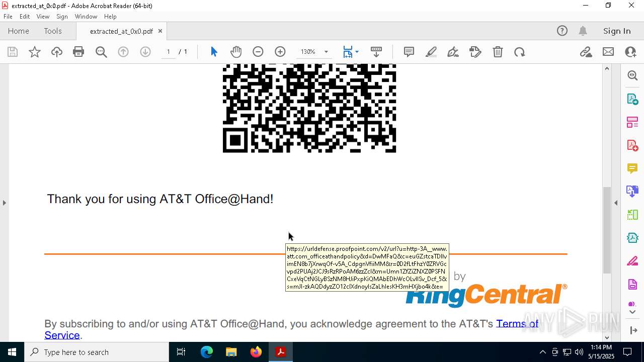Open the zoom percentage dropdown
644x362 pixels.
326,52
